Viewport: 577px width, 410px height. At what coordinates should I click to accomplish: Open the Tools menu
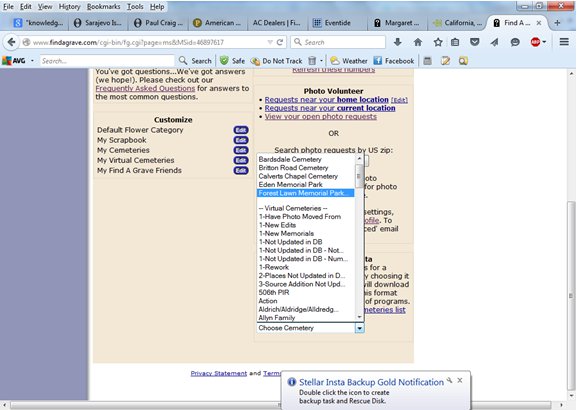tap(135, 7)
